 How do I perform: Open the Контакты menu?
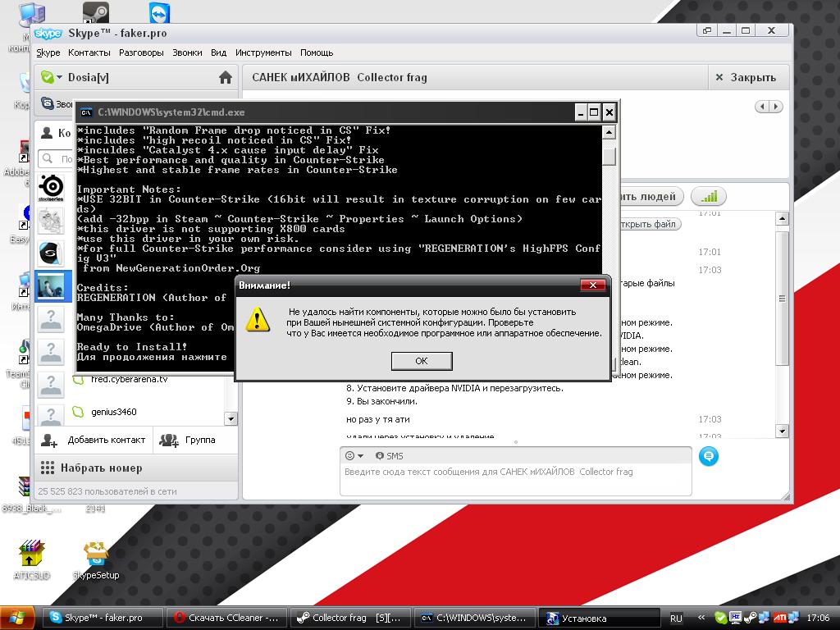pyautogui.click(x=89, y=52)
